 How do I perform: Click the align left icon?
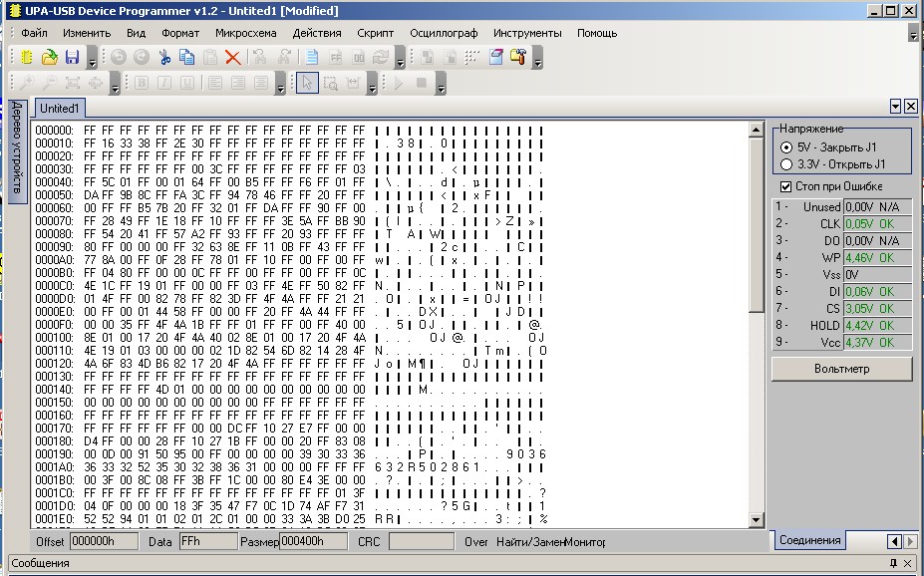tap(215, 83)
